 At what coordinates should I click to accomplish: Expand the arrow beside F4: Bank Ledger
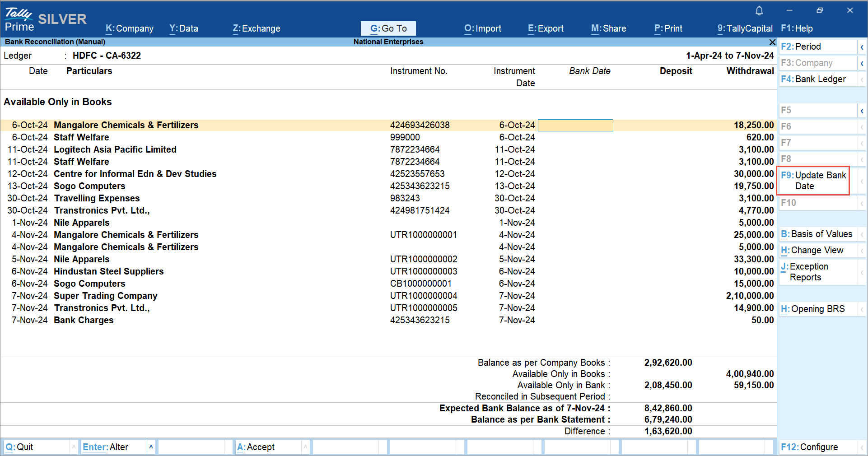click(x=862, y=79)
